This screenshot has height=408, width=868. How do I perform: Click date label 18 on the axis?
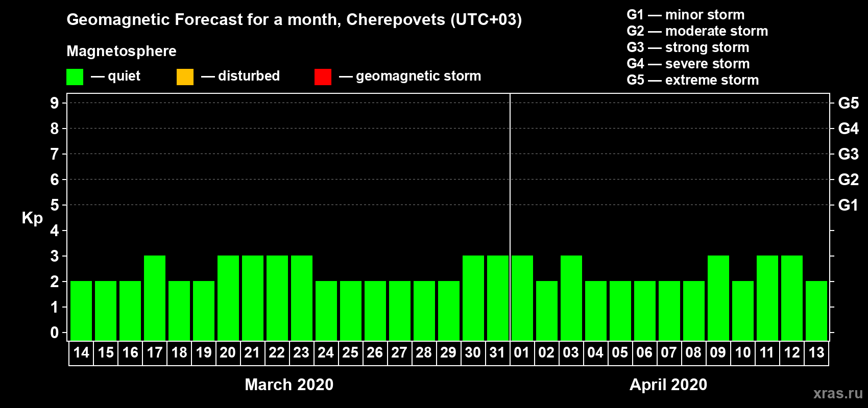(179, 352)
